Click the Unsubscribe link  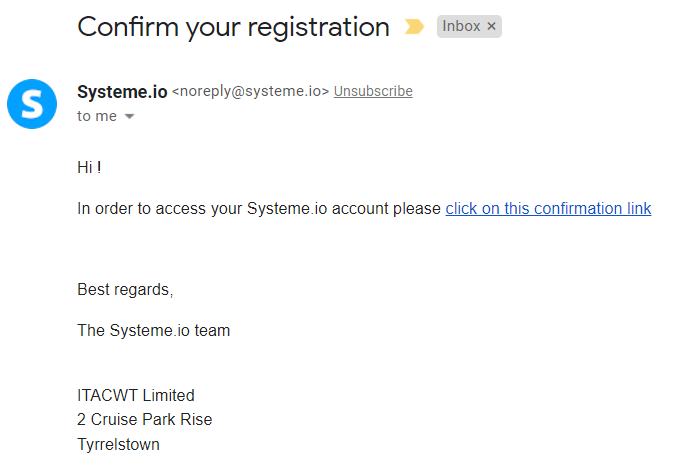pyautogui.click(x=373, y=91)
